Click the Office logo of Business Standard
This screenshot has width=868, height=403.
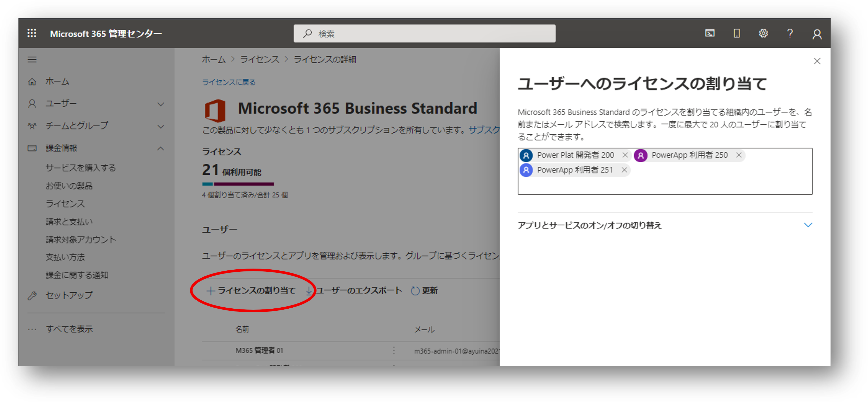point(215,111)
